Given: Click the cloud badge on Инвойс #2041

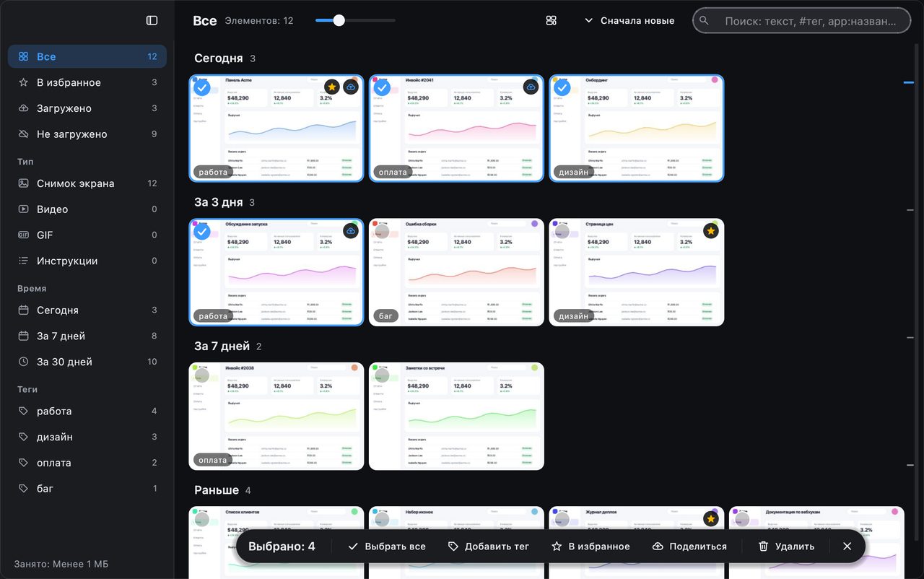Looking at the screenshot, I should coord(531,87).
